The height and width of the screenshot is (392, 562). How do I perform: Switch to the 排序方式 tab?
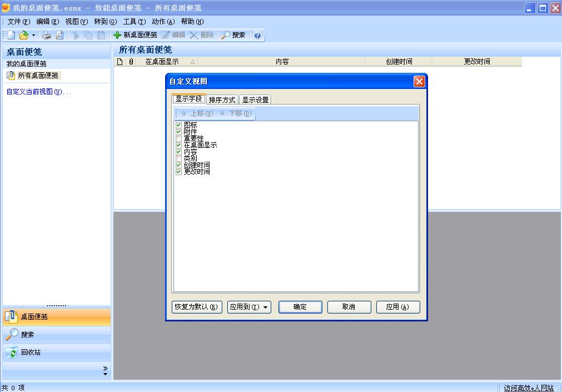pyautogui.click(x=222, y=100)
